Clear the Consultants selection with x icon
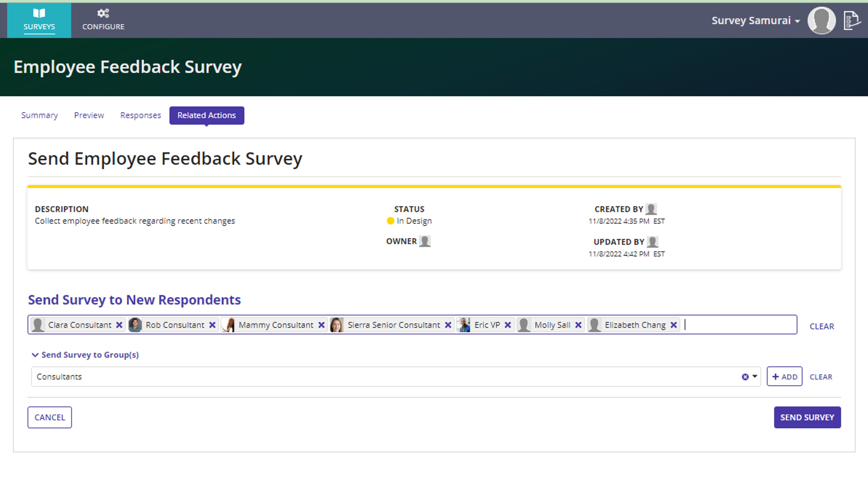The height and width of the screenshot is (485, 868). [745, 377]
